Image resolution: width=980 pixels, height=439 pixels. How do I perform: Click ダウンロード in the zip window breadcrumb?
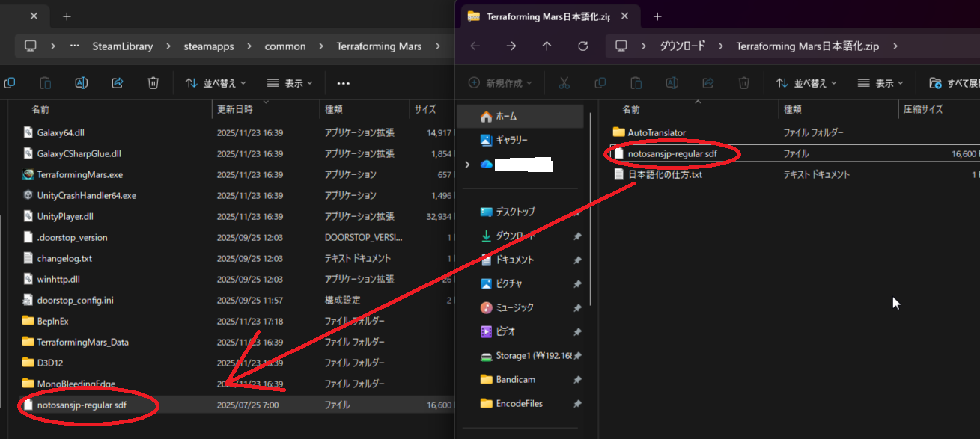[x=682, y=46]
